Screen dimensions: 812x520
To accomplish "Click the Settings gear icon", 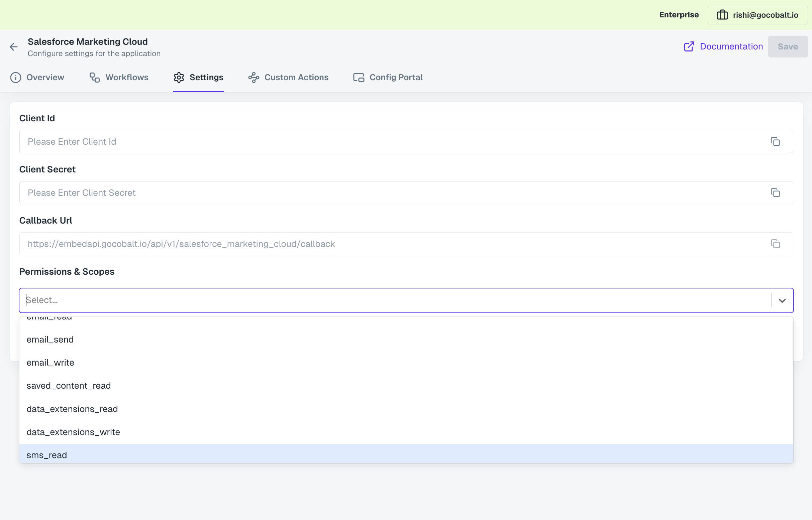I will click(179, 77).
